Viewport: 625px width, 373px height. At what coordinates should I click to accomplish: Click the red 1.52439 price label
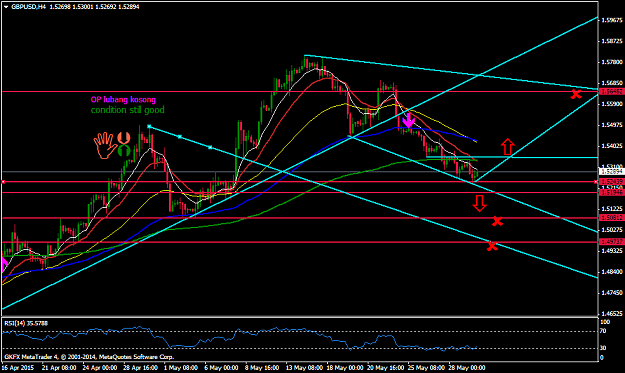click(x=612, y=182)
